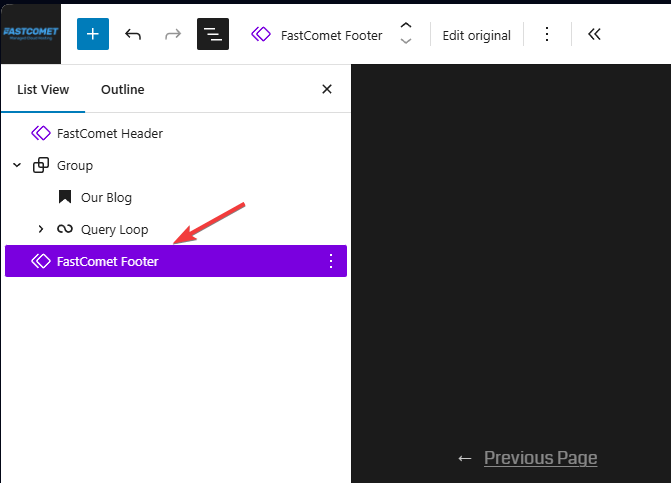The image size is (671, 483).
Task: Expand the Query Loop block
Action: (41, 229)
